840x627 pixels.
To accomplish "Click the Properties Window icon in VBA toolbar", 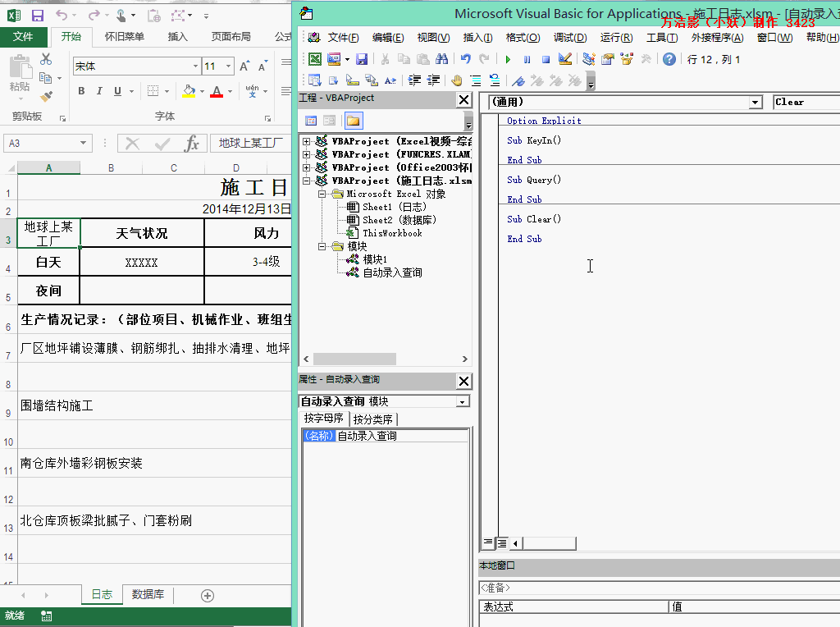I will pos(608,59).
